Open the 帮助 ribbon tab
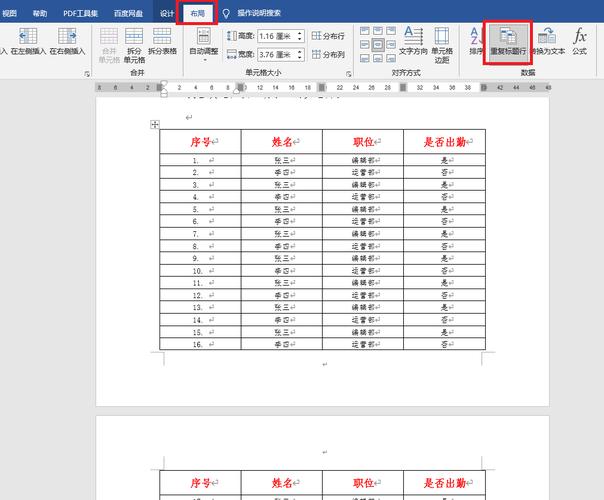The height and width of the screenshot is (500, 604). tap(40, 13)
